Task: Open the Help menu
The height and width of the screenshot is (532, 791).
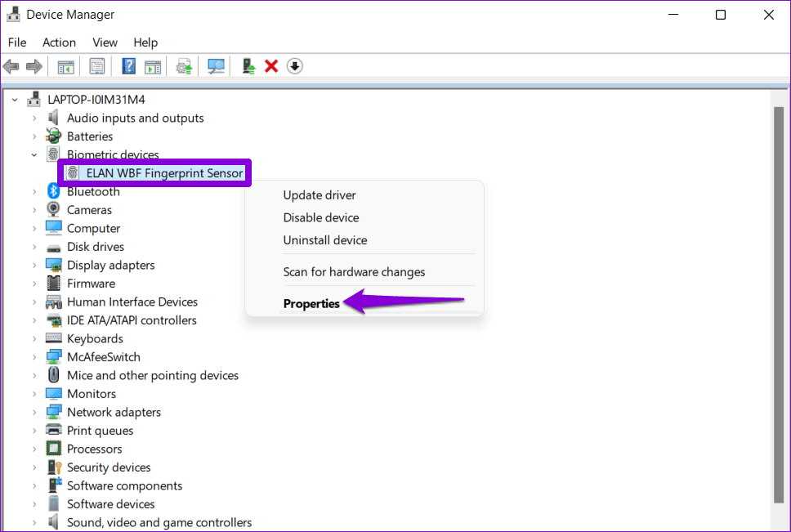Action: point(145,42)
